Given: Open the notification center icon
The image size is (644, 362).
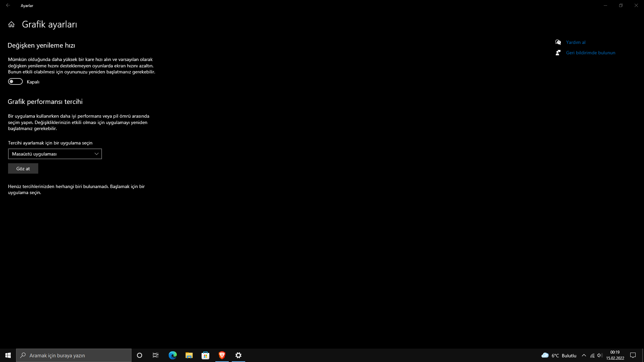Looking at the screenshot, I should click(x=633, y=355).
